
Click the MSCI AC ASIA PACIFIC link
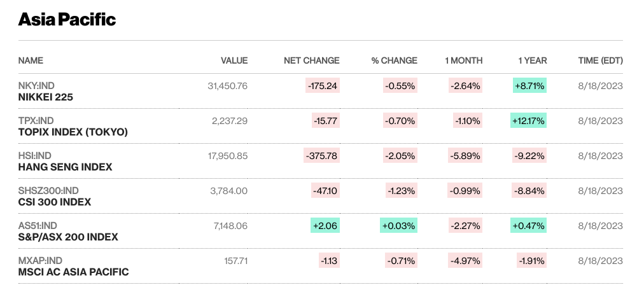(73, 272)
